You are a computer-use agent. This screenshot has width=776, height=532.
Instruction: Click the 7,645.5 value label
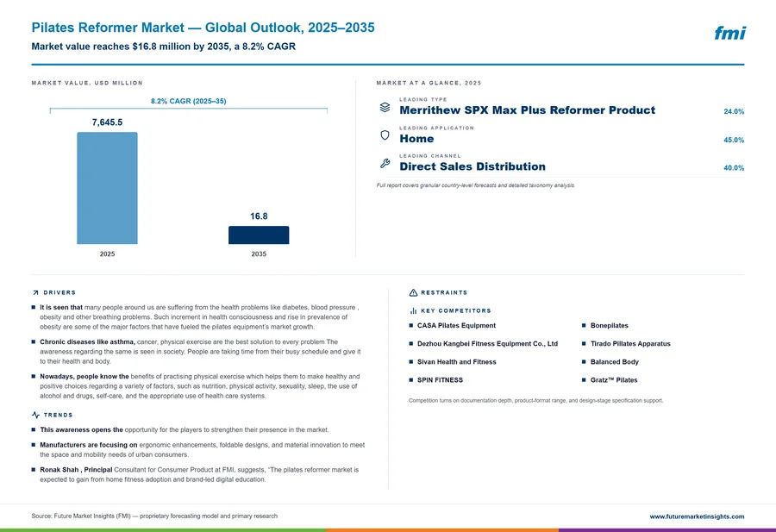pyautogui.click(x=108, y=122)
